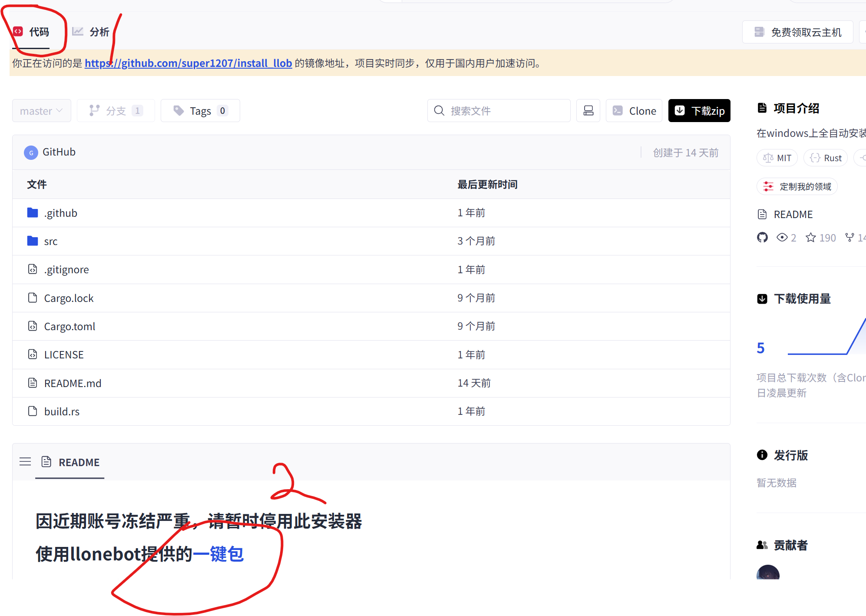The height and width of the screenshot is (616, 866).
Task: Open 定制我的领域 settings
Action: (x=797, y=186)
